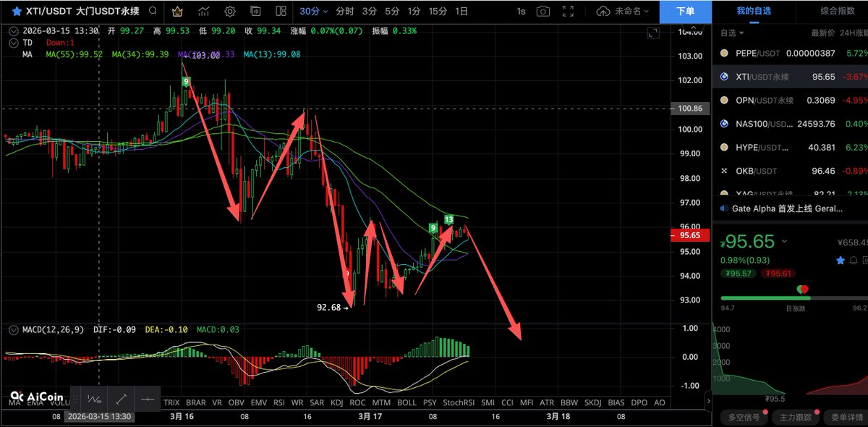Click the NAS100 row icon

coord(726,124)
